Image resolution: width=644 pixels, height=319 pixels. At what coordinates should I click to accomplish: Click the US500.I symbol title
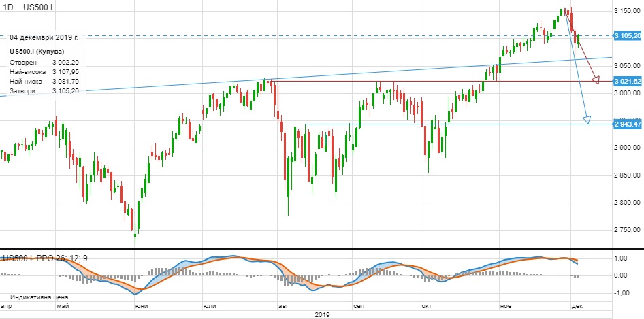pyautogui.click(x=38, y=8)
